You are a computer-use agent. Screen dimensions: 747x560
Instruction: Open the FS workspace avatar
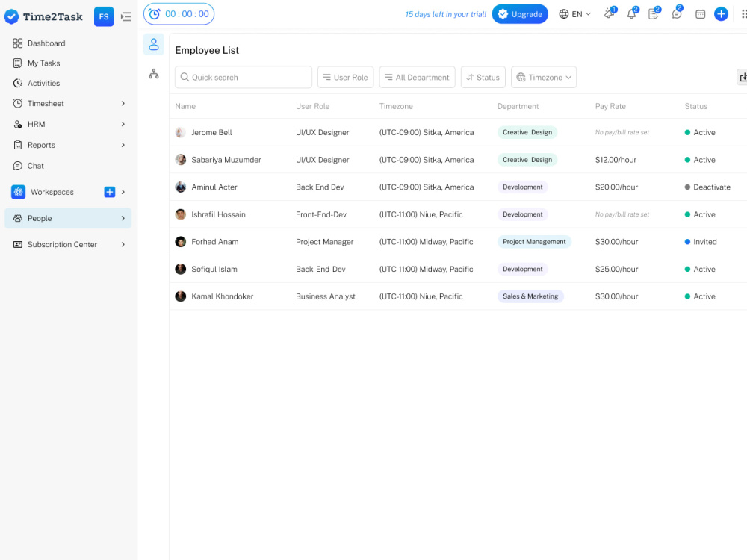tap(104, 16)
